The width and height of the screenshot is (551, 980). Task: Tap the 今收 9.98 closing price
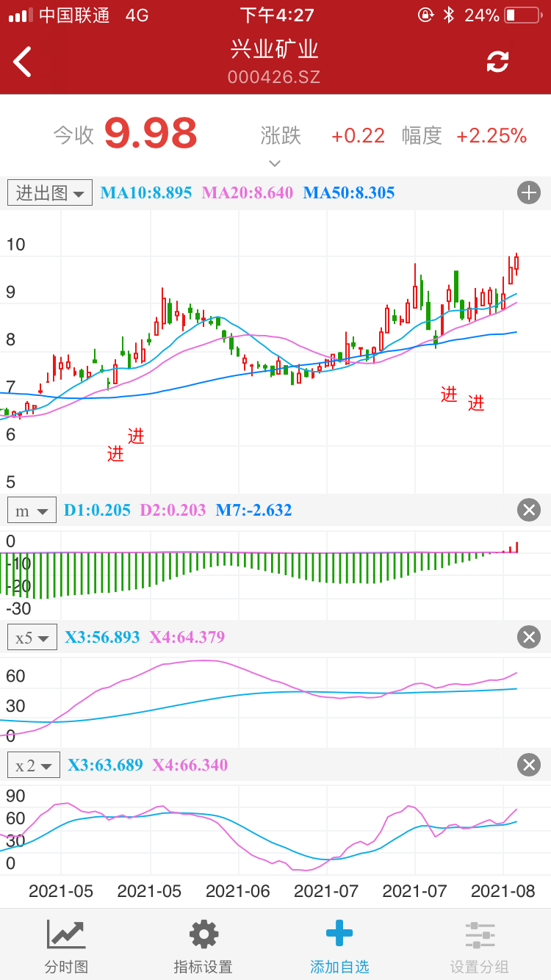pos(151,134)
